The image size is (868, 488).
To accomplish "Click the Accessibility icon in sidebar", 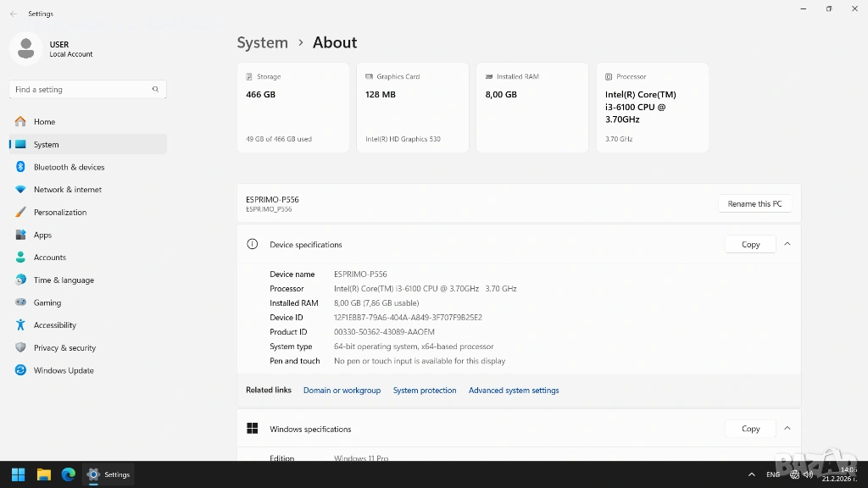I will pyautogui.click(x=20, y=325).
